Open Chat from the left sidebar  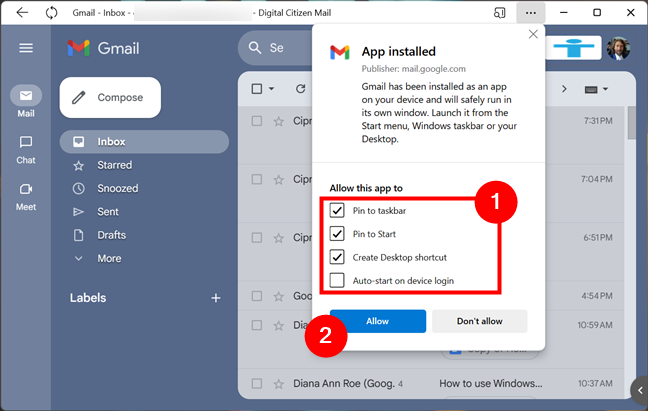[x=26, y=149]
